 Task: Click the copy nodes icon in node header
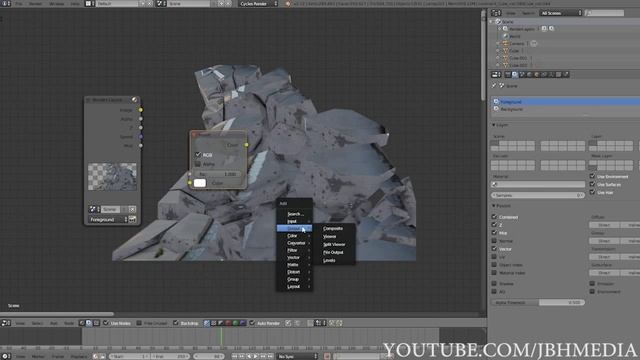click(331, 323)
